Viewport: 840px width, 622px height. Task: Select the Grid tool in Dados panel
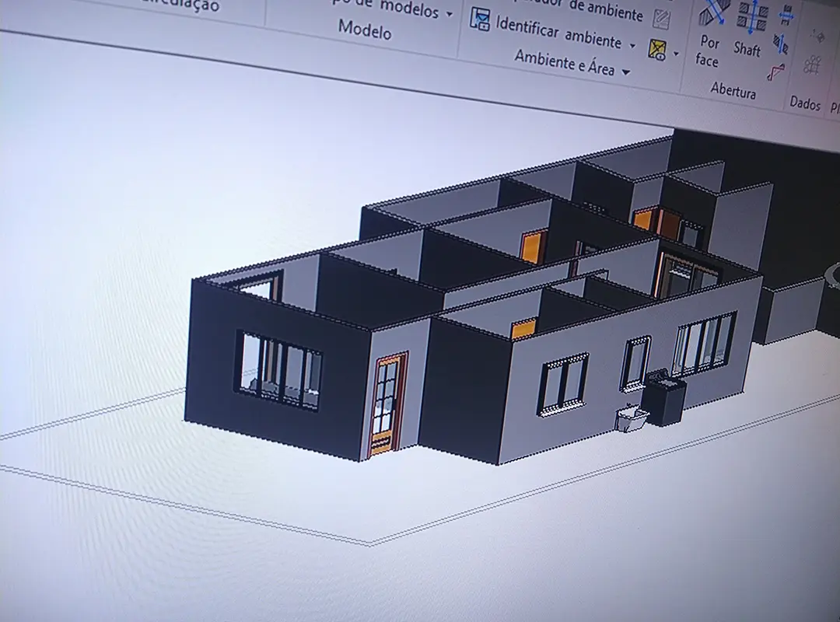click(x=813, y=65)
